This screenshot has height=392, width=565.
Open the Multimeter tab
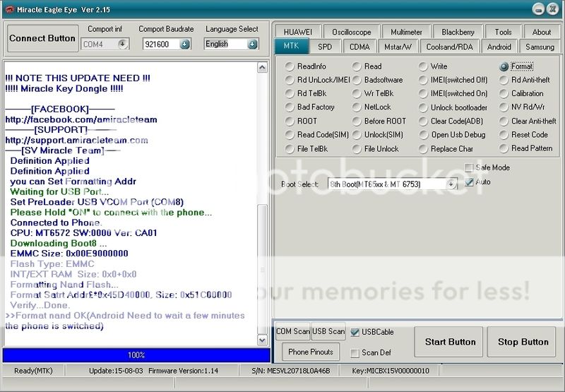click(406, 32)
